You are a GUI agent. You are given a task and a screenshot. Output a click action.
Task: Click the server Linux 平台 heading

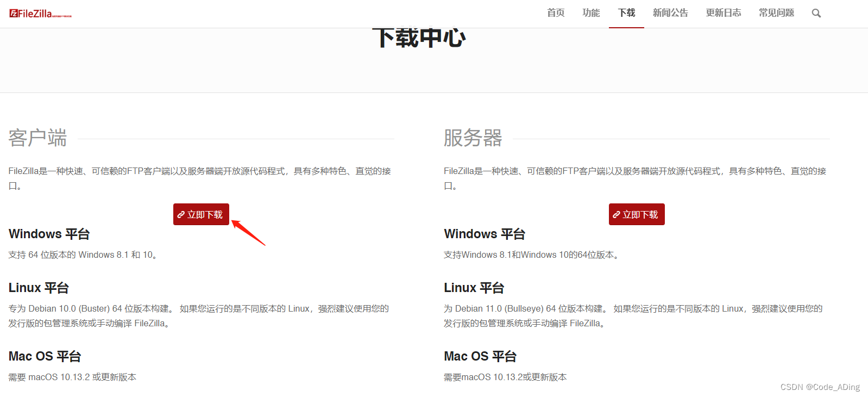click(x=474, y=288)
